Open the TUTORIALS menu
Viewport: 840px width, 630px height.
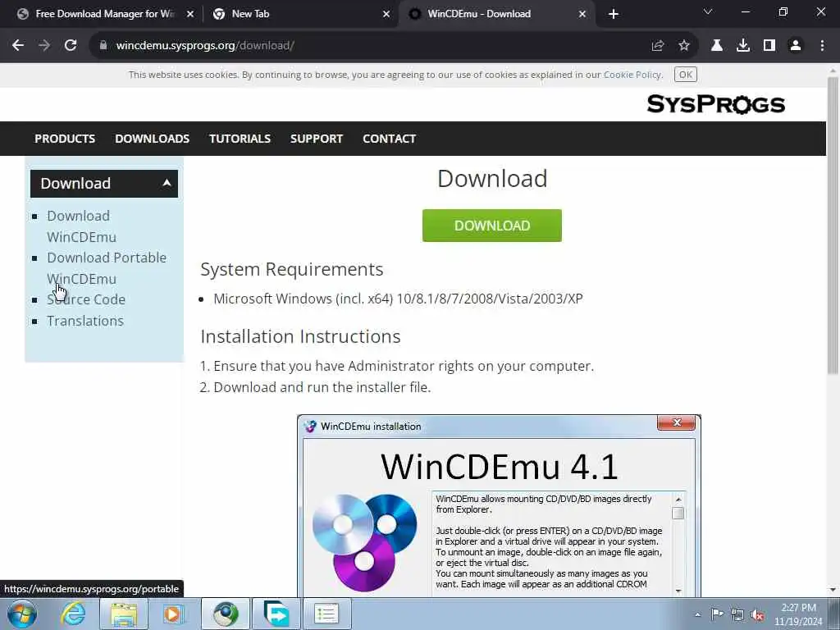240,139
